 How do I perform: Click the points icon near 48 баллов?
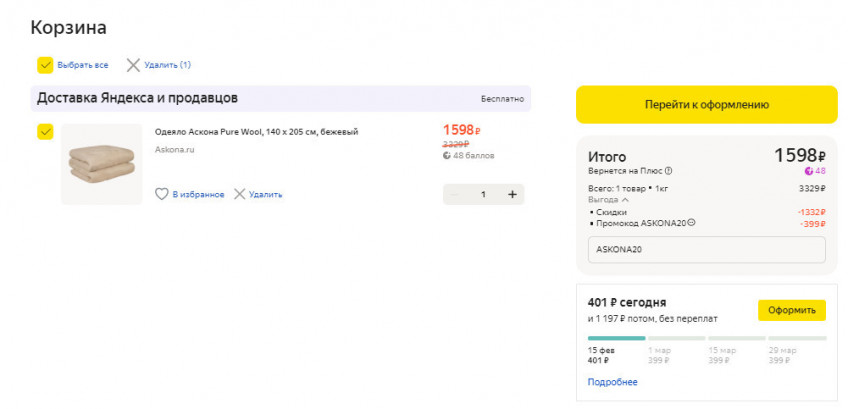[447, 156]
